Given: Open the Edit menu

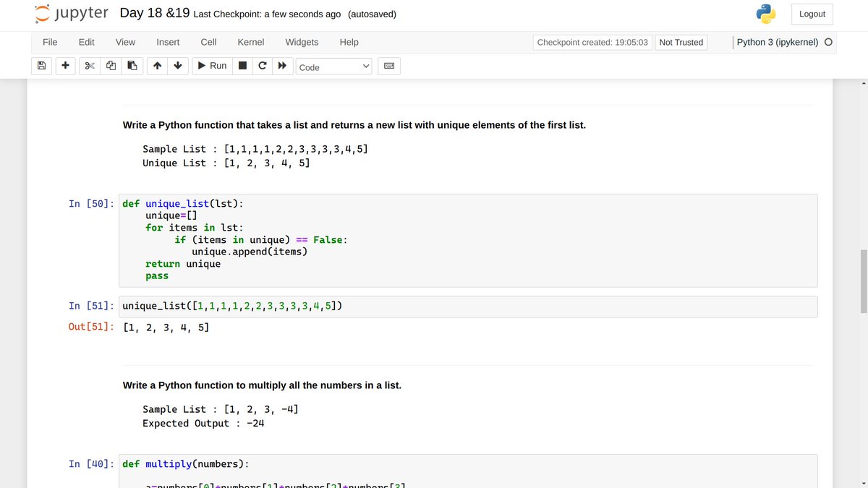Looking at the screenshot, I should pyautogui.click(x=87, y=42).
